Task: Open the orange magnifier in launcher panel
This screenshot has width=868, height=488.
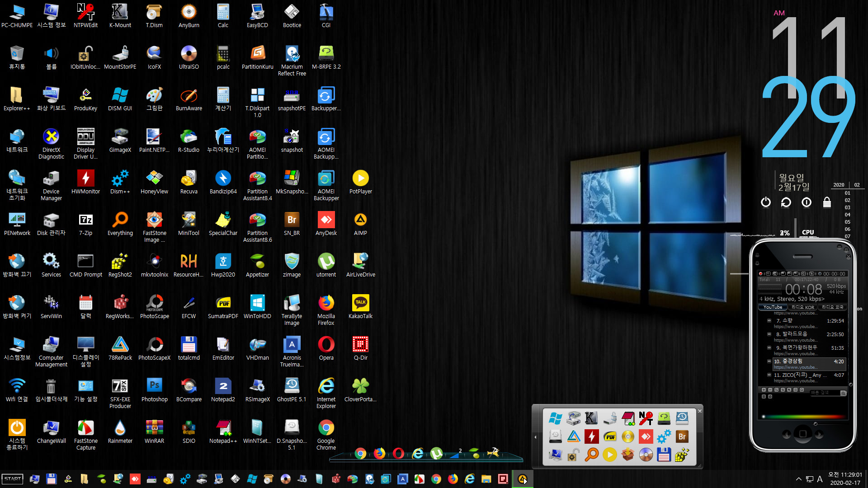Action: [591, 455]
